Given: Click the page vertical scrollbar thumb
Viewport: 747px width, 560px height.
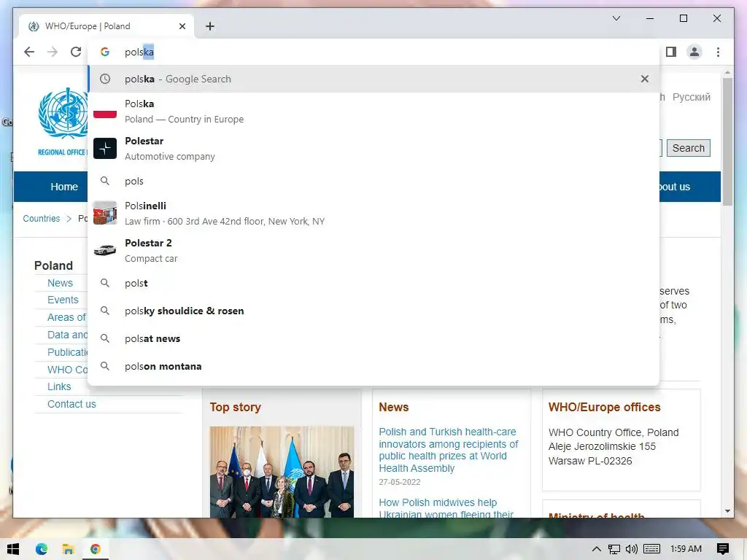Looking at the screenshot, I should pyautogui.click(x=727, y=141).
